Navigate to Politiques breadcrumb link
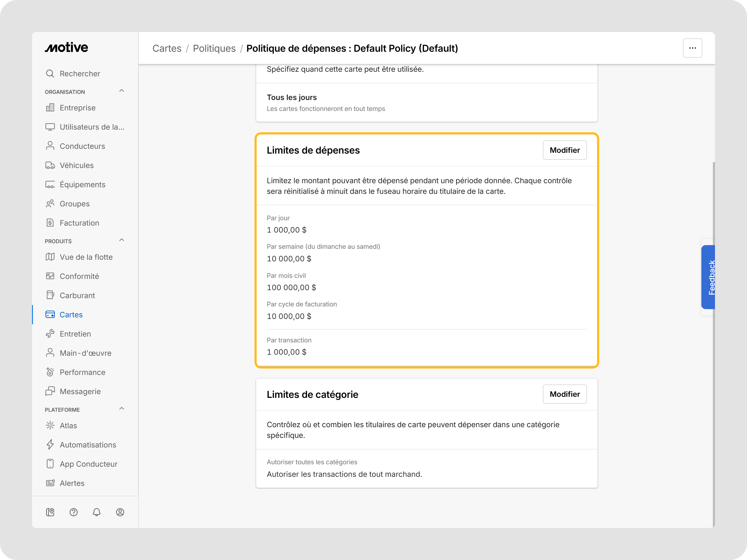 point(214,48)
